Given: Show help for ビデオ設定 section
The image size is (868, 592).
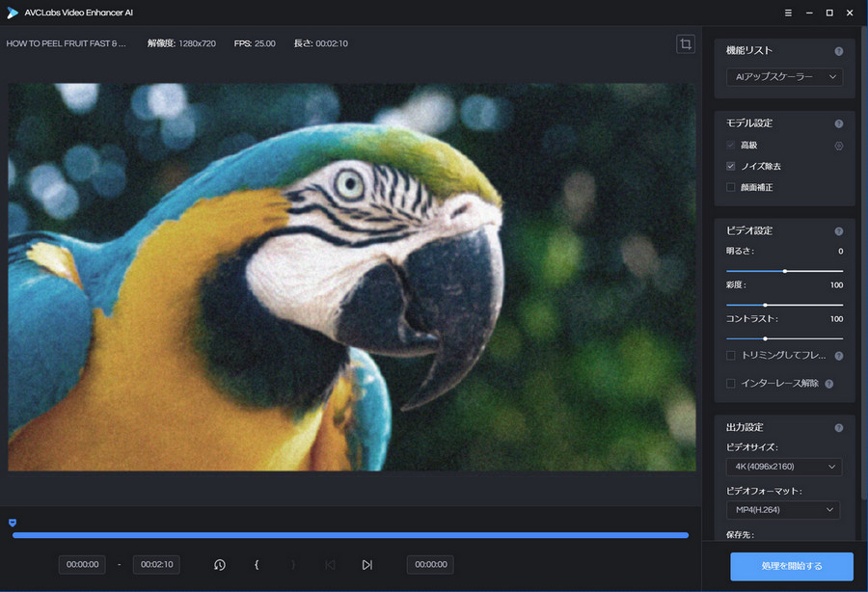Looking at the screenshot, I should (839, 231).
